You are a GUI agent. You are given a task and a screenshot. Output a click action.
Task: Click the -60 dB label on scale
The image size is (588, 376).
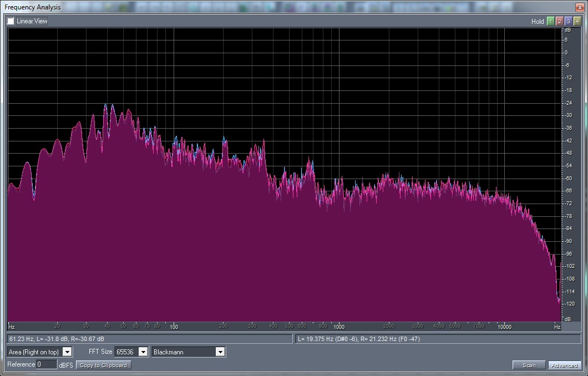coord(567,179)
